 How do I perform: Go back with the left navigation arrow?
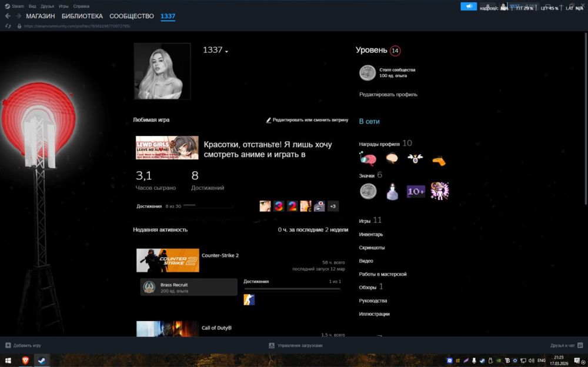click(8, 16)
